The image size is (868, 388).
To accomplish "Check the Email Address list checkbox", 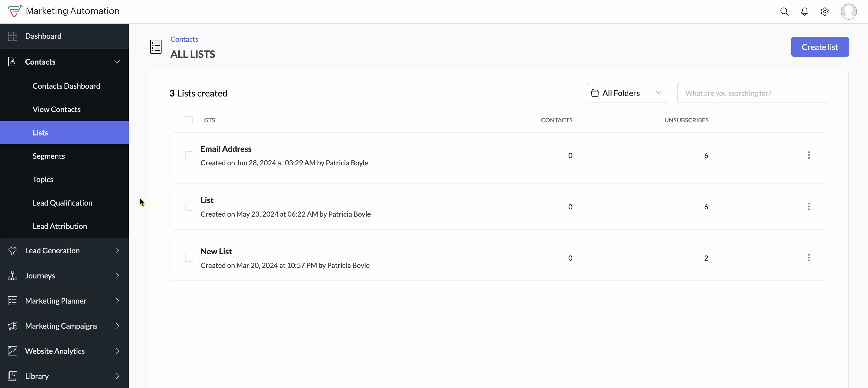I will (189, 155).
